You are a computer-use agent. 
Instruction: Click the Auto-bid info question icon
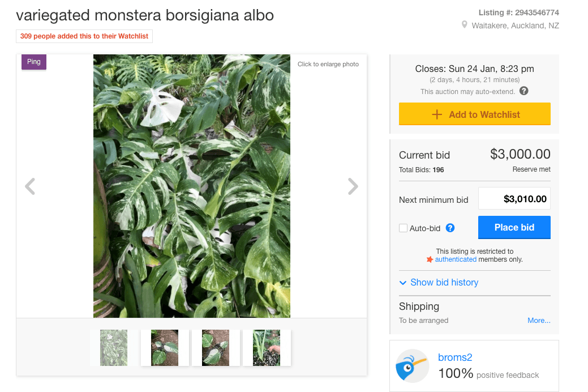tap(450, 228)
